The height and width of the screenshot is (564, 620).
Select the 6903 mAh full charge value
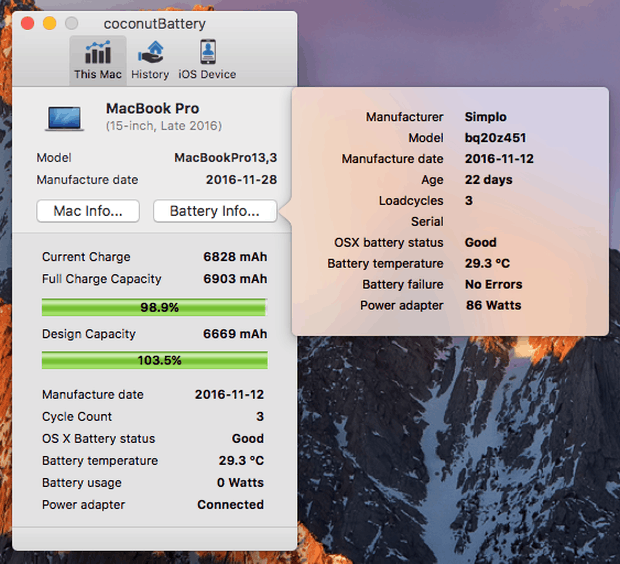pyautogui.click(x=235, y=279)
